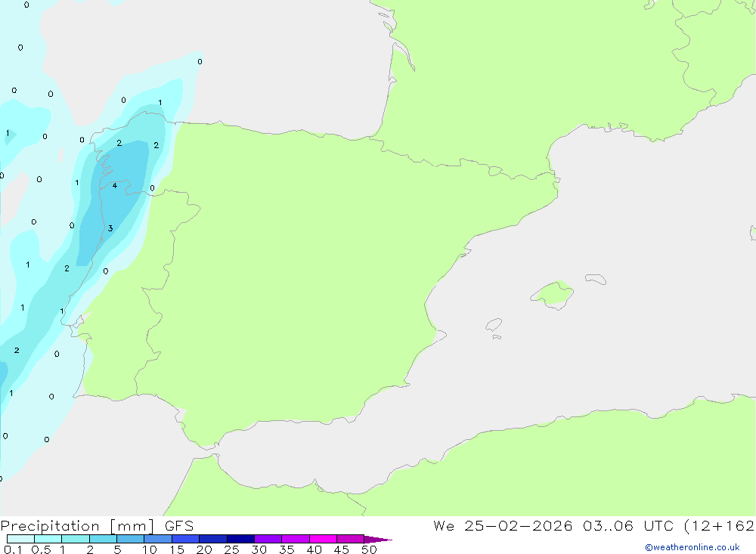Click the 25–30 mm navy legend swatch

point(240,539)
